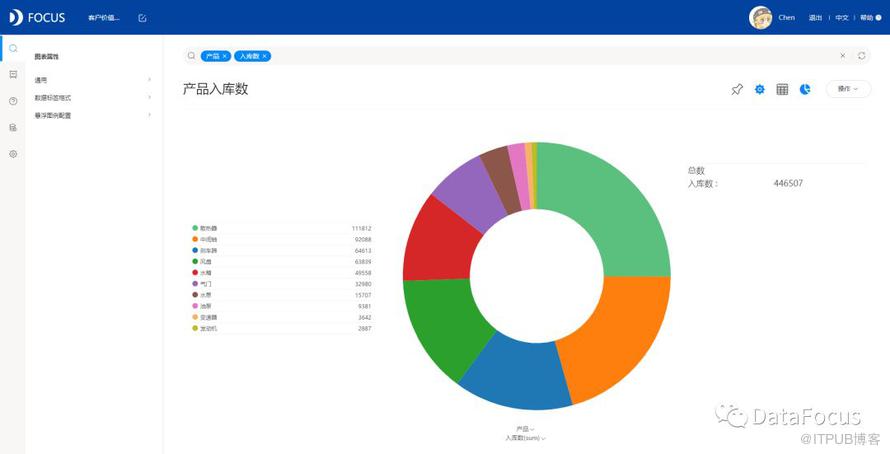Screen dimensions: 890x454
Task: Switch to table view with the grid icon
Action: pyautogui.click(x=782, y=89)
